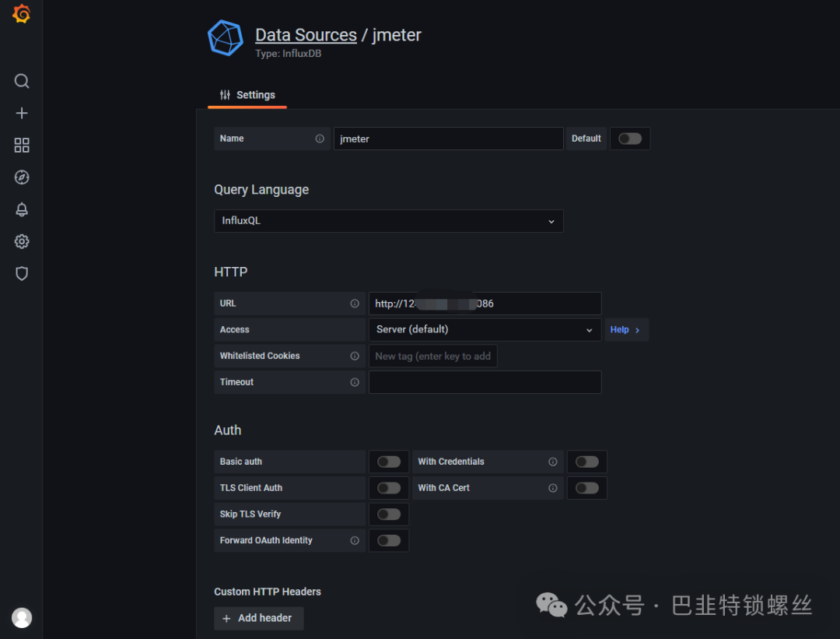Click the With Credentials info icon

(553, 462)
